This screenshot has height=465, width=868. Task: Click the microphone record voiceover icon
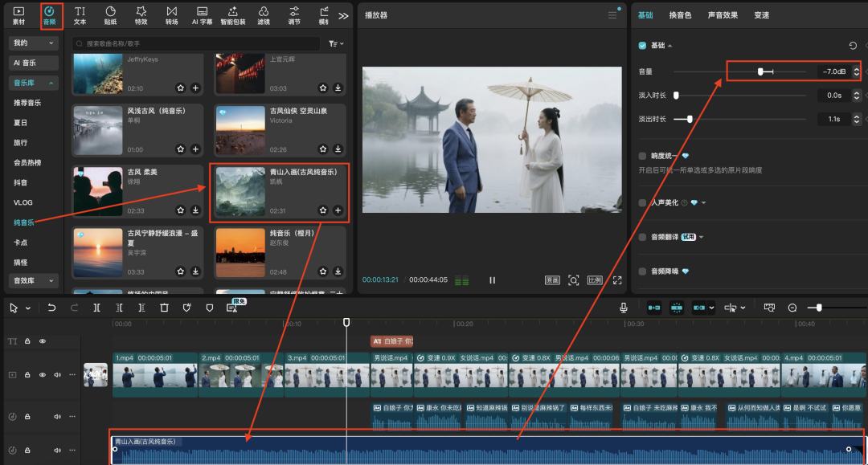(x=623, y=308)
